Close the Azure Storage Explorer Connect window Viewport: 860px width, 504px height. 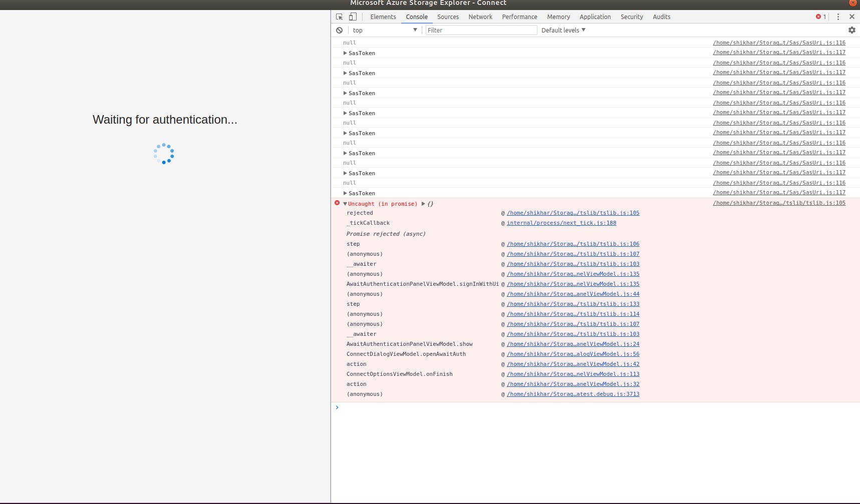coord(852,3)
